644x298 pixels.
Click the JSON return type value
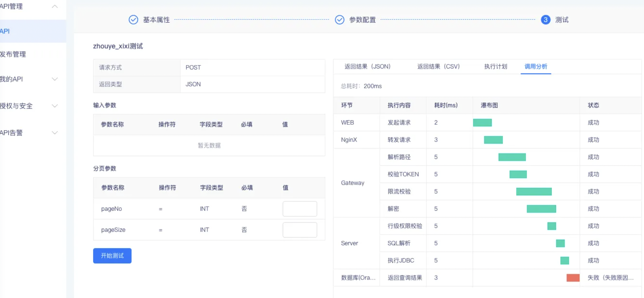[193, 84]
